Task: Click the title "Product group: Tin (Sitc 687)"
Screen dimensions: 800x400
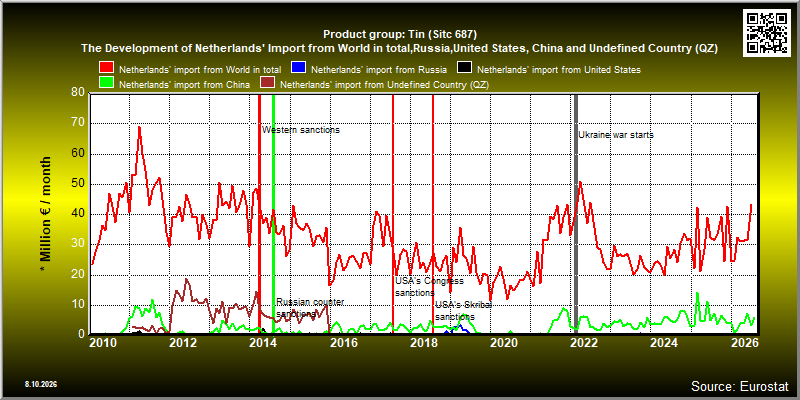Action: pos(400,35)
